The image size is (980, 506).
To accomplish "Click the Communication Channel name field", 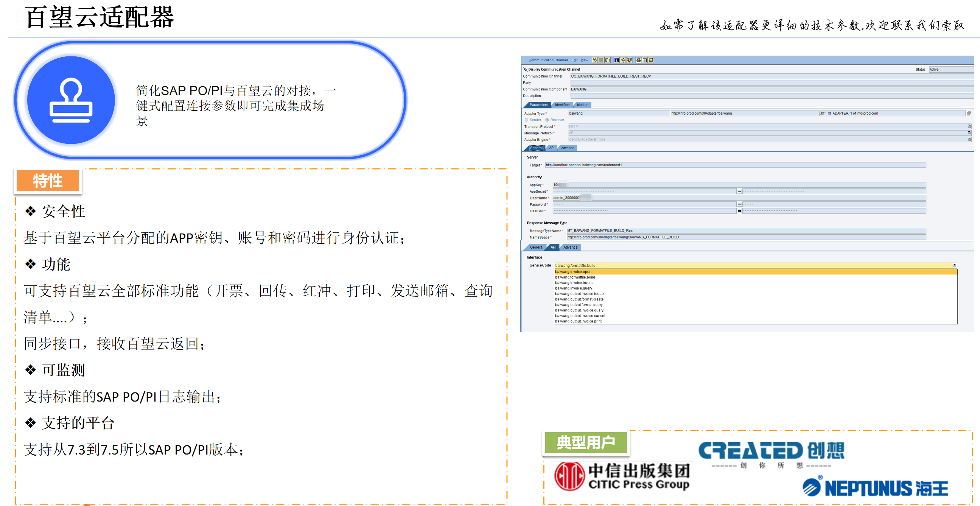I will (x=772, y=76).
